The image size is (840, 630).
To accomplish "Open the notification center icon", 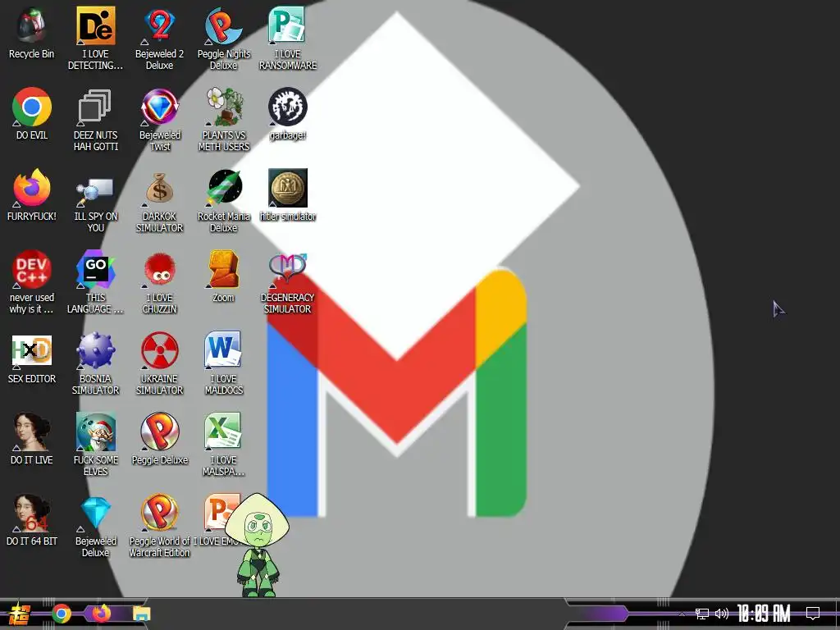I will coord(813,613).
